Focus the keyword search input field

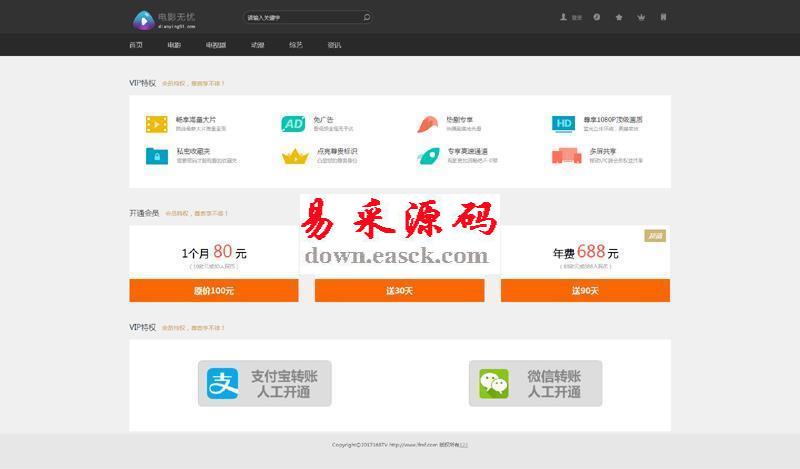[x=300, y=17]
